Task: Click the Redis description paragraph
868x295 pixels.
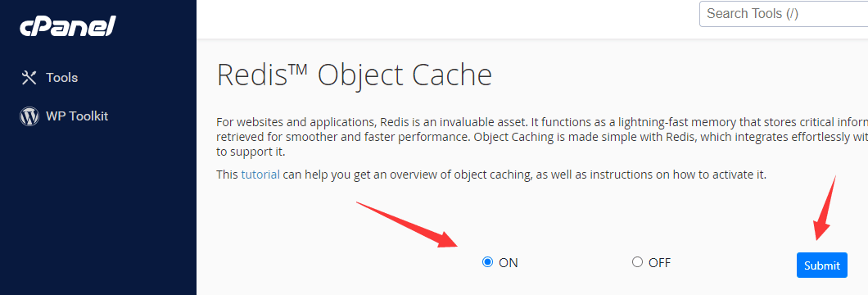Action: point(542,136)
